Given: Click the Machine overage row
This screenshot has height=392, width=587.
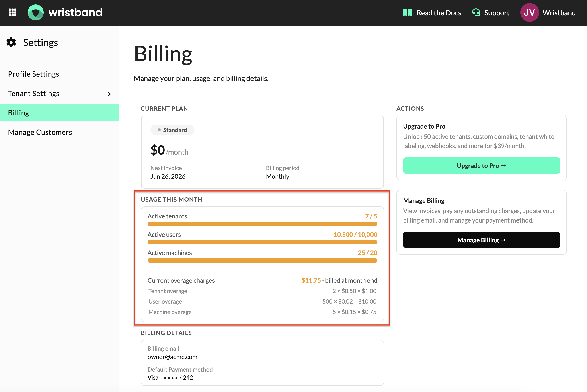Looking at the screenshot, I should [x=262, y=312].
